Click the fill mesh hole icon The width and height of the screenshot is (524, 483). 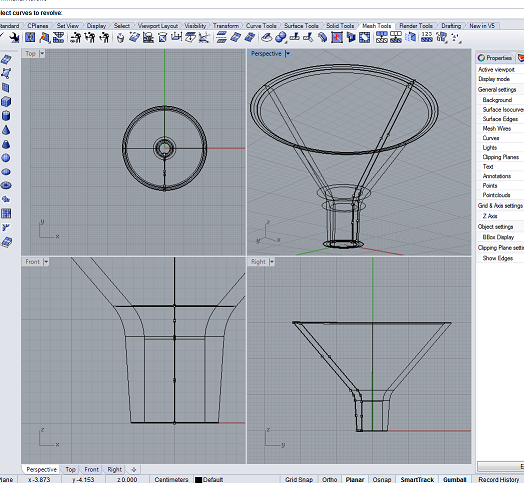click(365, 37)
